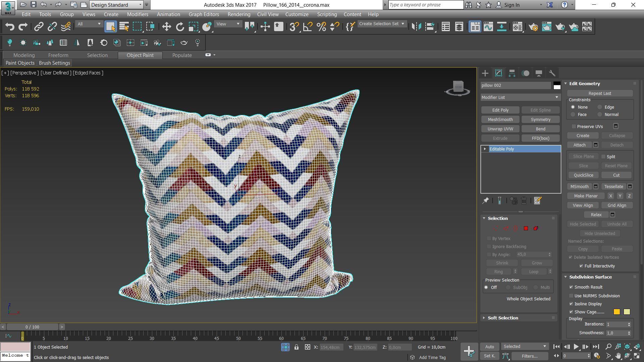The image size is (644, 362).
Task: Click the MeshSmooth modifier button
Action: click(x=500, y=120)
